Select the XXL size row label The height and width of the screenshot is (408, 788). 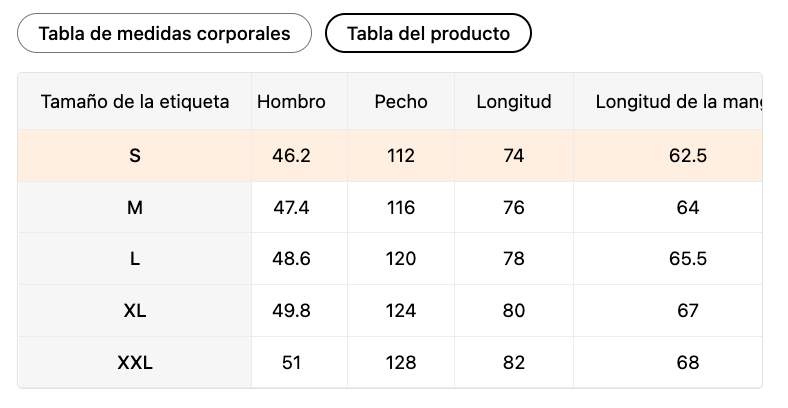135,363
